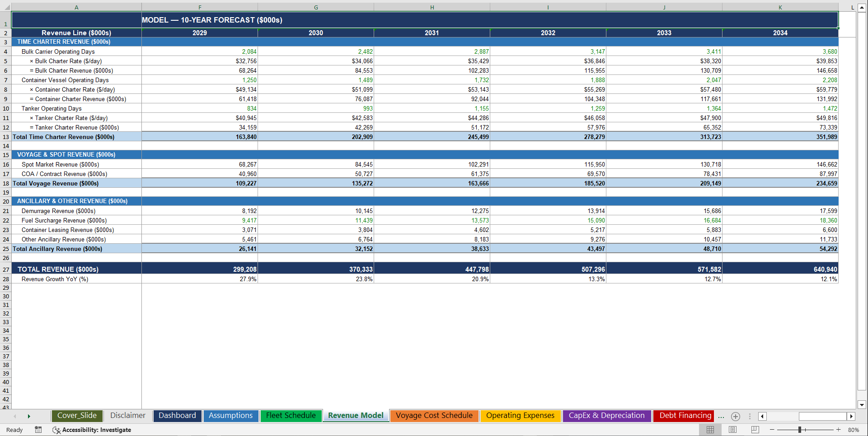Open the Voyage Cost Schedule sheet
Screen dimensions: 868x436
pyautogui.click(x=434, y=416)
